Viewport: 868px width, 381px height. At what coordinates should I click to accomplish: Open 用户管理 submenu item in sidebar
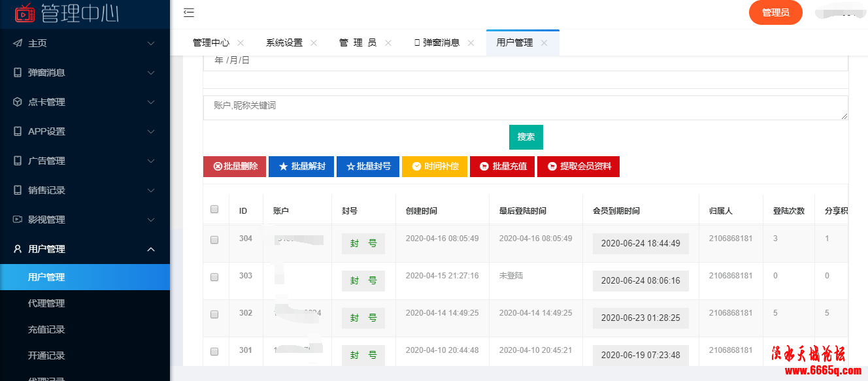85,277
